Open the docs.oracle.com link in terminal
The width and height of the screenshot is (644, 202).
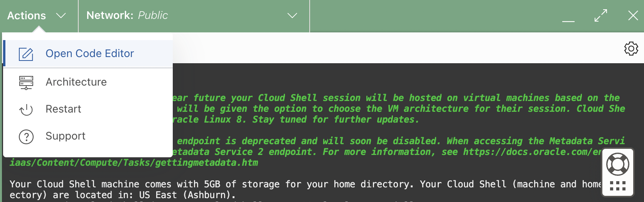pos(532,152)
